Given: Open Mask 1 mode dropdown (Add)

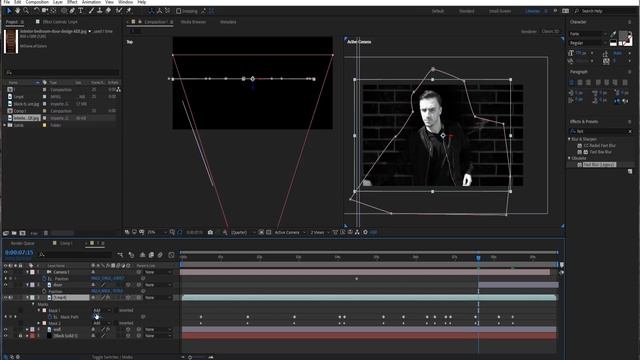Looking at the screenshot, I should 102,311.
